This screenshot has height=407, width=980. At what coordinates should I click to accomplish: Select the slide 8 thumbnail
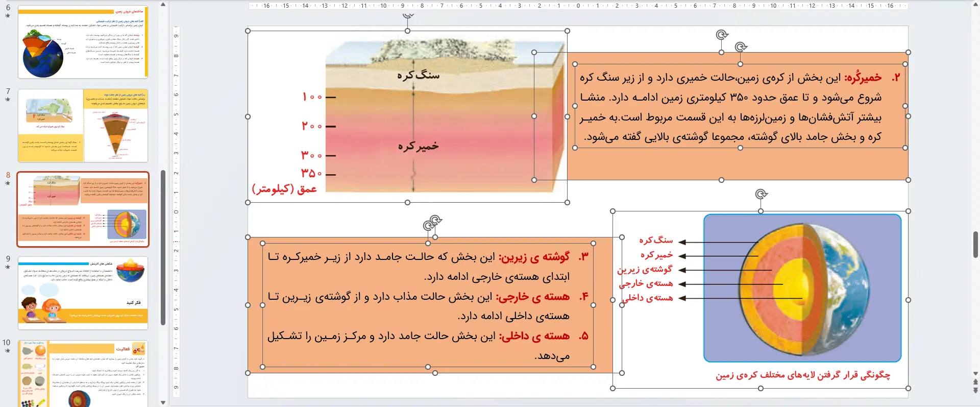click(83, 209)
